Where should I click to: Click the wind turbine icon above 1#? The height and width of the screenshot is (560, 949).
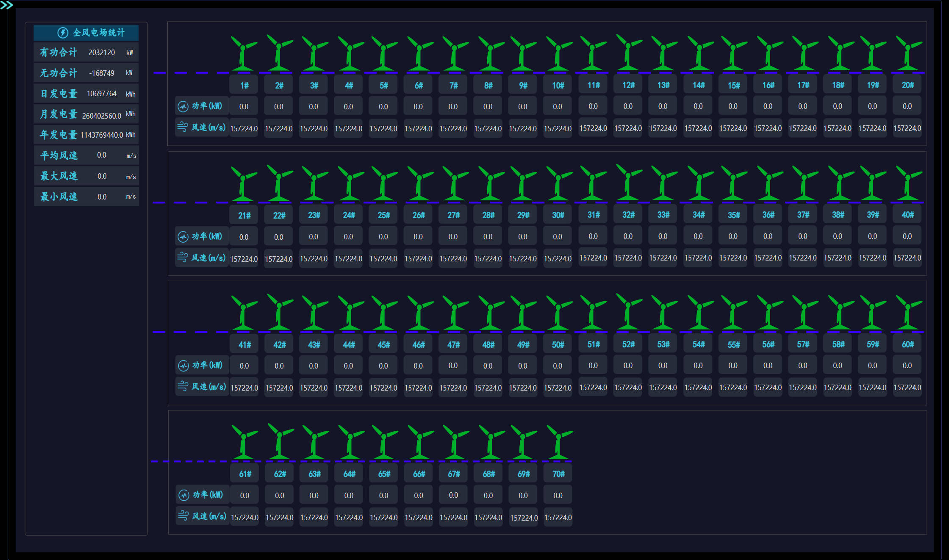pyautogui.click(x=244, y=53)
